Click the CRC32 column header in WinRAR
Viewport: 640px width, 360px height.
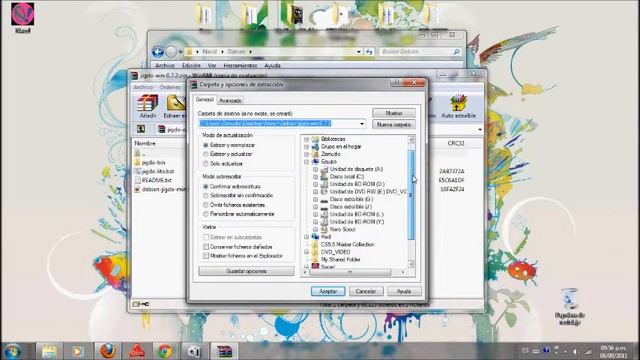tap(456, 143)
